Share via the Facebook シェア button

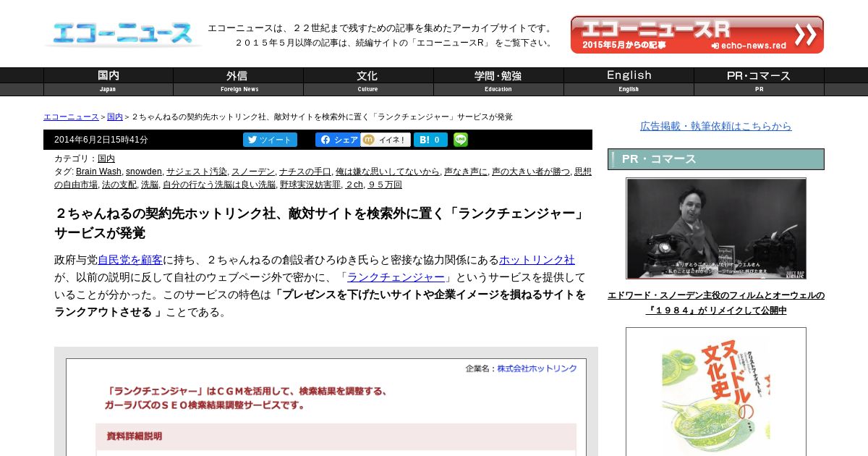coord(338,140)
